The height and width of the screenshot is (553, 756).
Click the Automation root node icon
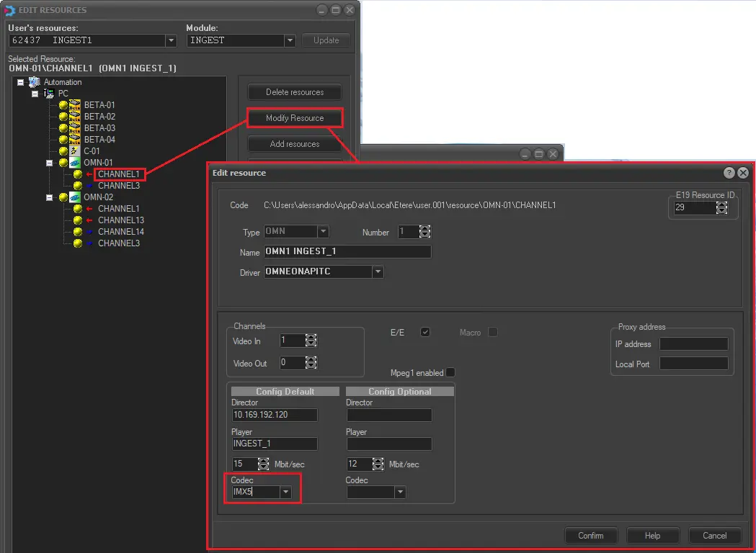[35, 82]
